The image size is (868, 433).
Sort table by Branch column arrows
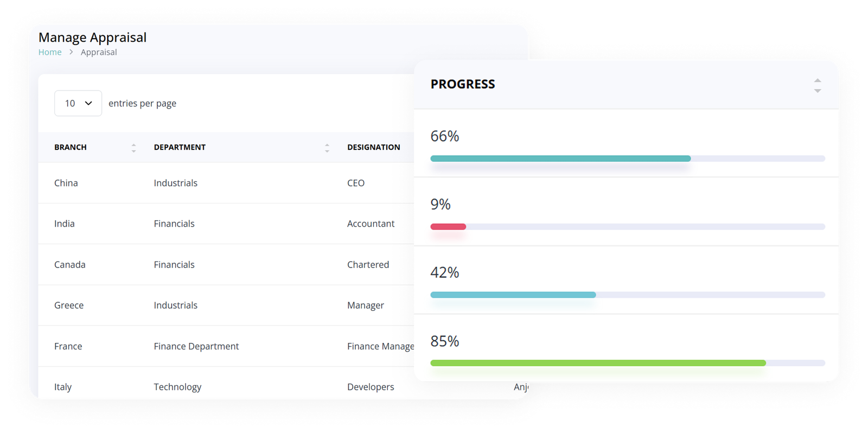[133, 148]
